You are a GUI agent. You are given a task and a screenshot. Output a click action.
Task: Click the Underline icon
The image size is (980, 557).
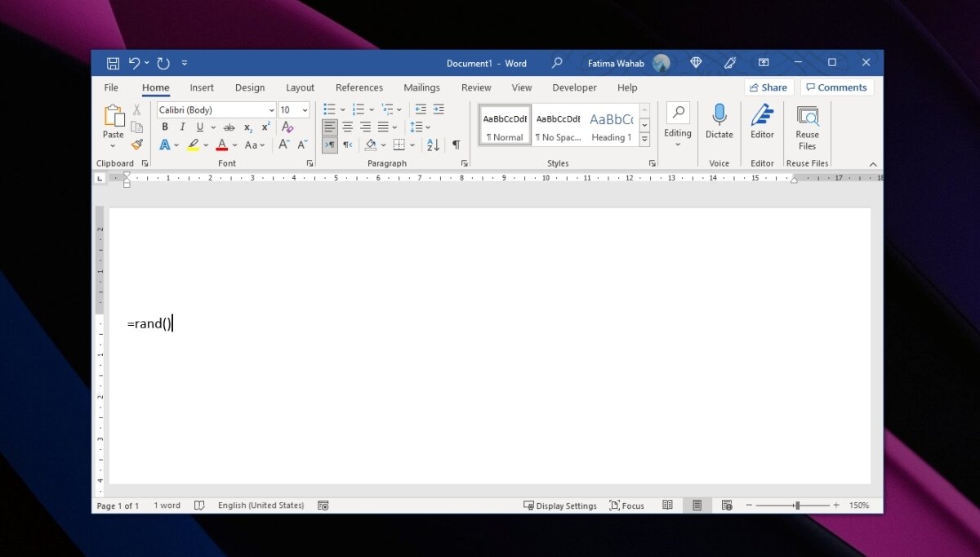pyautogui.click(x=200, y=127)
